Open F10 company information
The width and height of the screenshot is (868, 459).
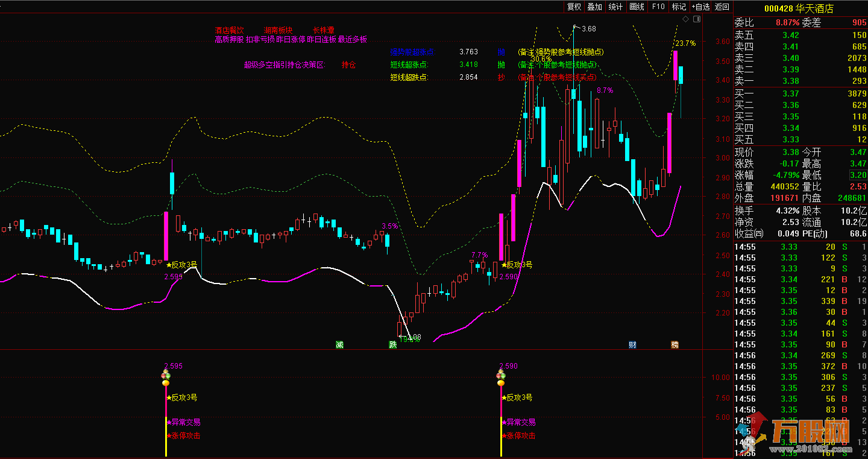658,7
